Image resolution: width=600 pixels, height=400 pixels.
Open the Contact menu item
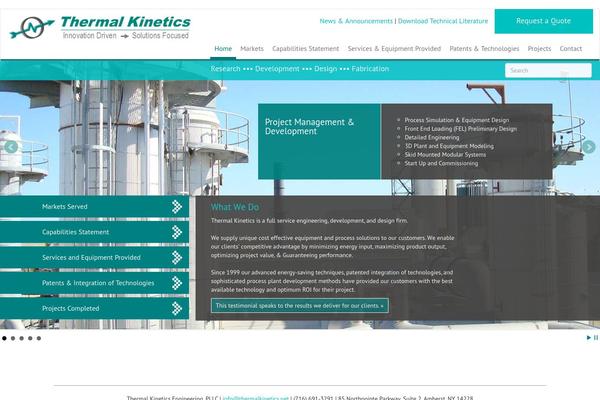pos(571,49)
